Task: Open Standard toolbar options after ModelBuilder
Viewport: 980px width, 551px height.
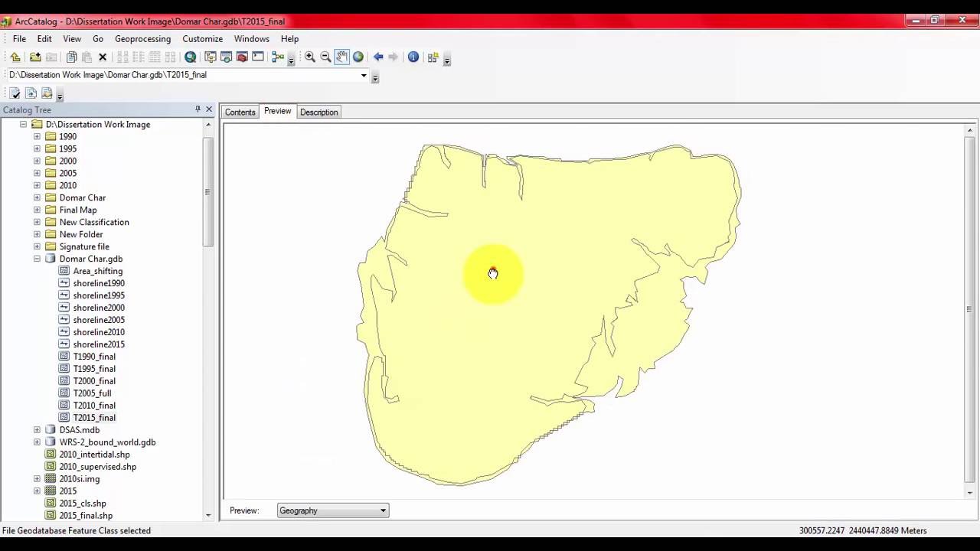Action: [291, 60]
